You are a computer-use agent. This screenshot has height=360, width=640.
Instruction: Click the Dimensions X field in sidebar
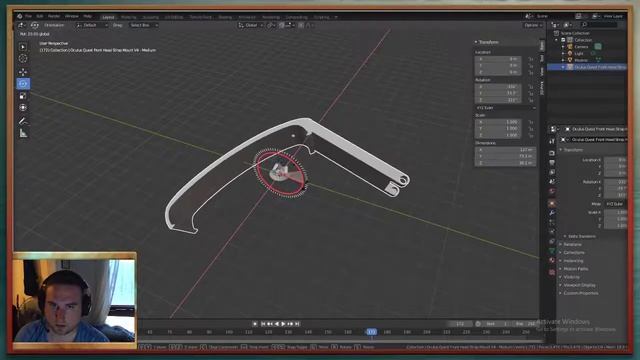(505, 150)
